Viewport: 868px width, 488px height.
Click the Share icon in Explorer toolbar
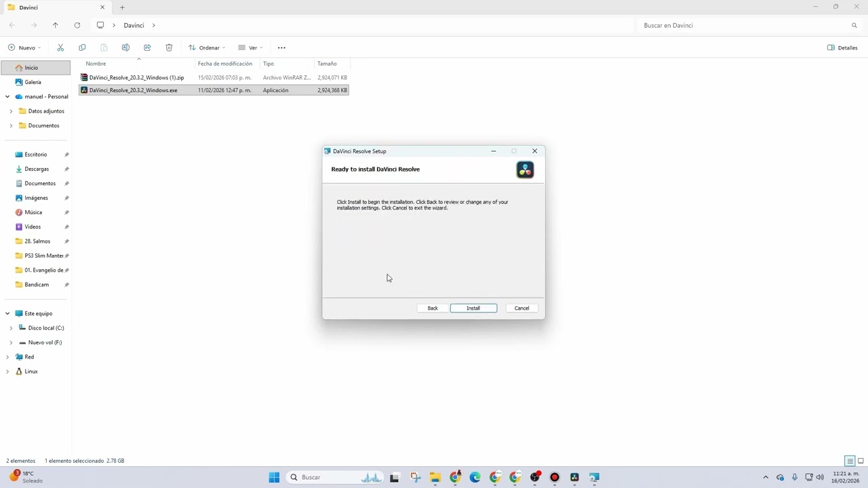coord(147,47)
